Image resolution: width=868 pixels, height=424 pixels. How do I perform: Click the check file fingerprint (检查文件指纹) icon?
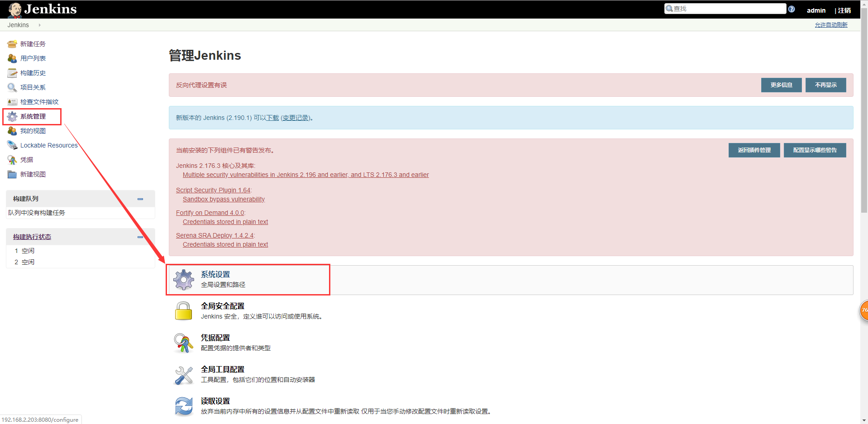(12, 102)
